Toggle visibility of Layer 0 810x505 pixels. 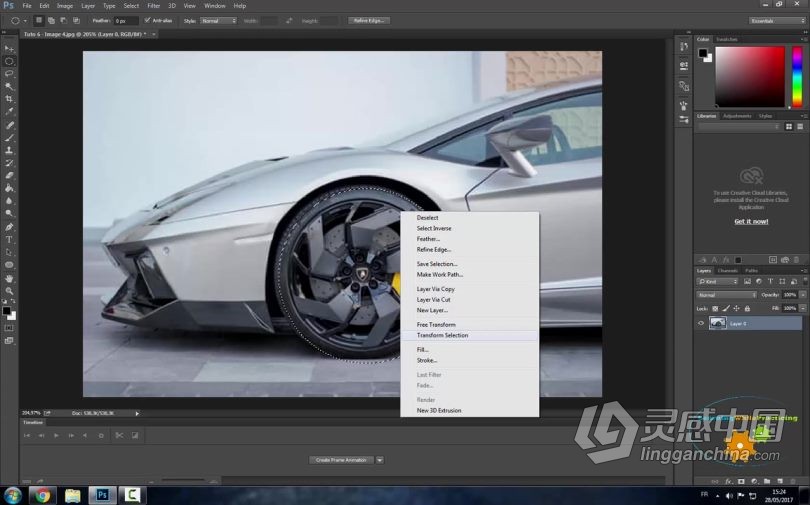701,324
